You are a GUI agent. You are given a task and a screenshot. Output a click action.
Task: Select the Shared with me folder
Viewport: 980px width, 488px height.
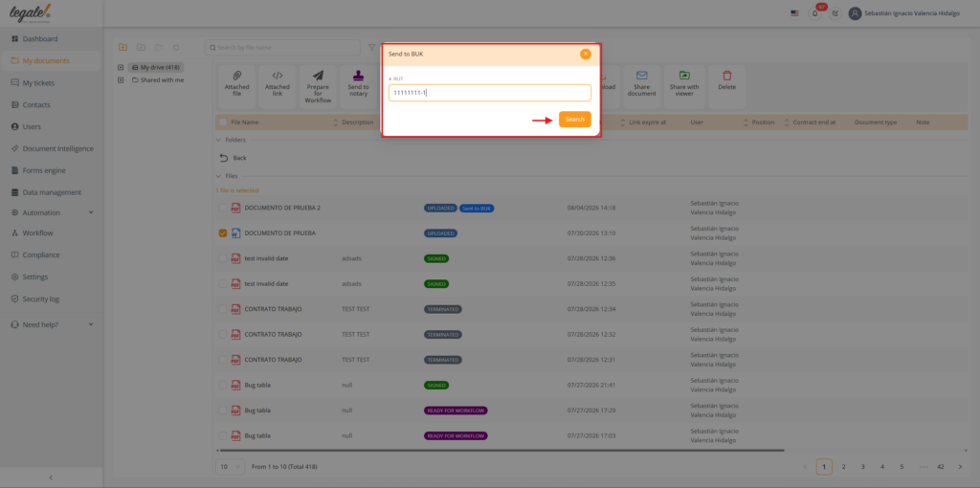(x=158, y=80)
